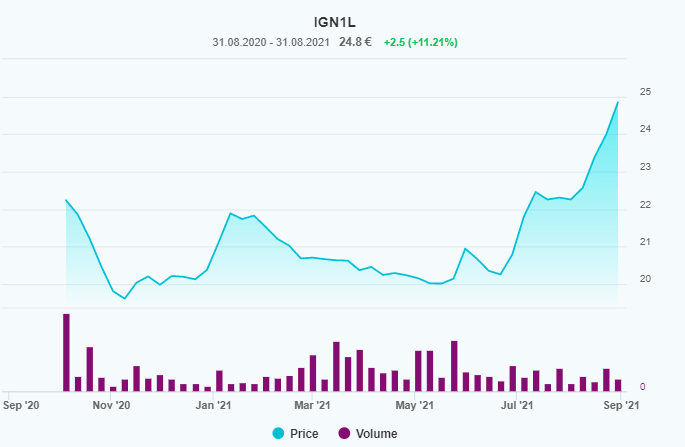Viewport: 685px width, 447px height.
Task: Click the 24.8 € price value
Action: point(355,42)
